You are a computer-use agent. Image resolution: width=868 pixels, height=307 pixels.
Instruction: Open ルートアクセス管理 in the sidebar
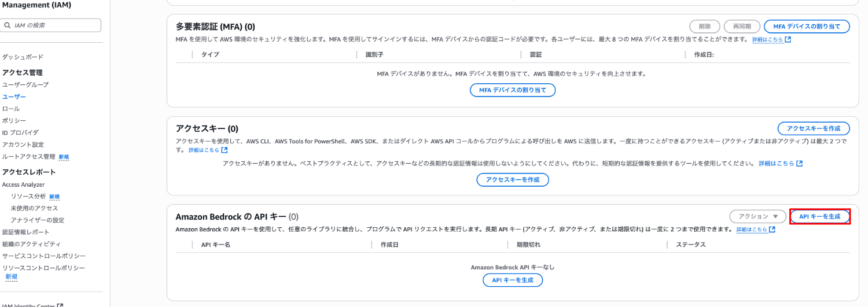(28, 157)
